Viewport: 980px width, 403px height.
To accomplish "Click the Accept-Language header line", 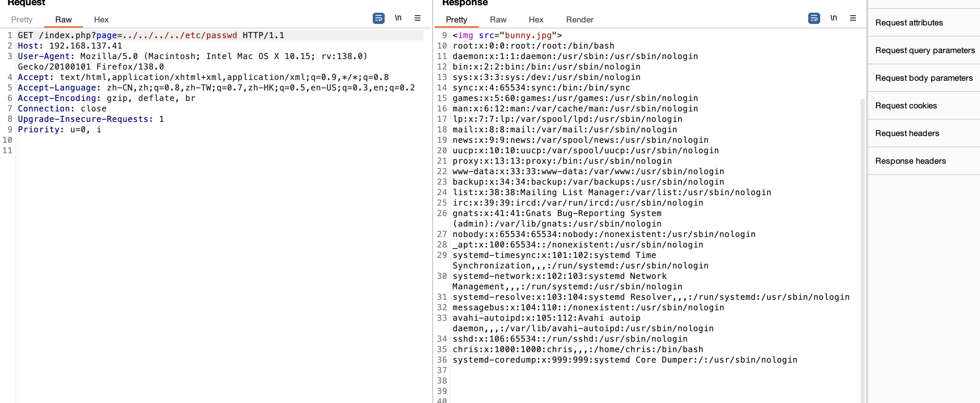I will 216,87.
